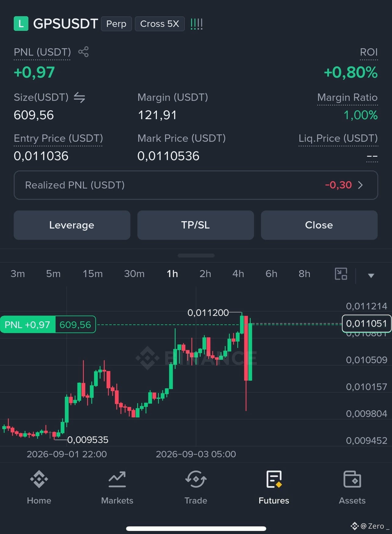Switch size unit with swap arrows icon
The height and width of the screenshot is (534, 392).
pos(79,97)
